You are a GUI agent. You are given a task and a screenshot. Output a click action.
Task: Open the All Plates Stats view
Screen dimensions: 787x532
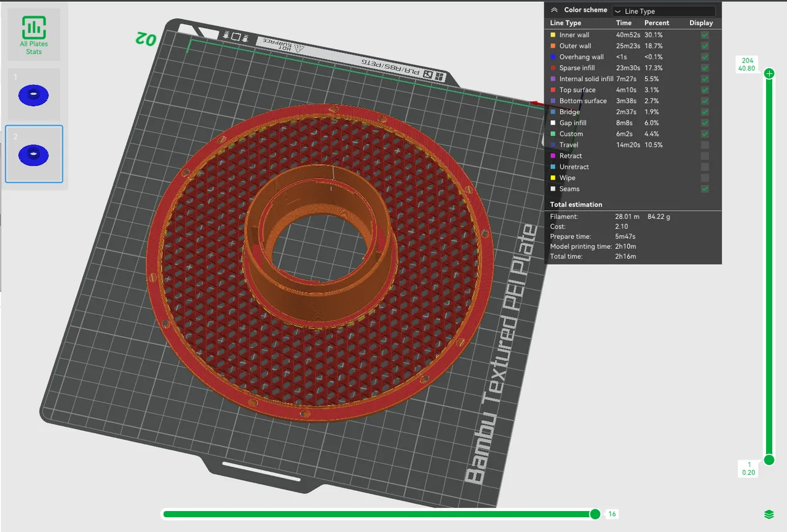(x=34, y=34)
